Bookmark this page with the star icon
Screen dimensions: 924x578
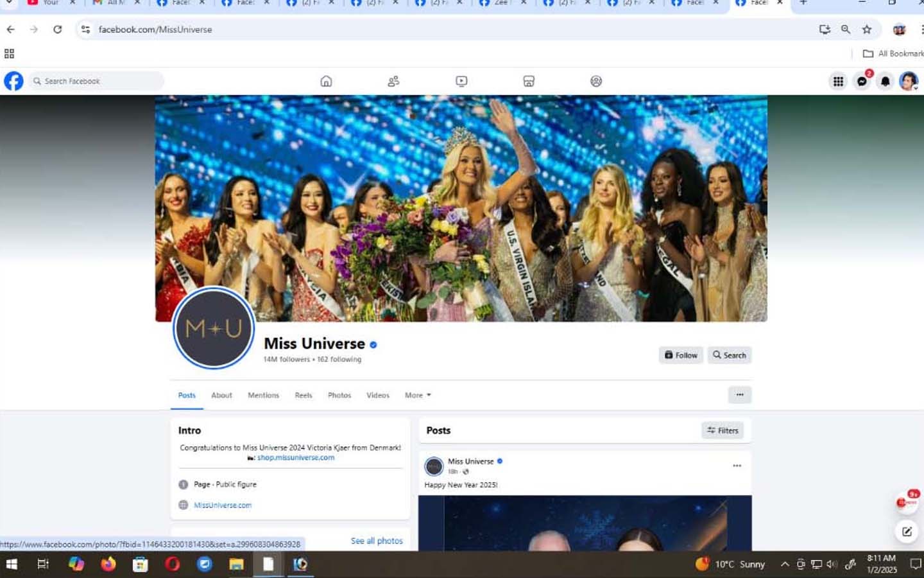tap(867, 30)
